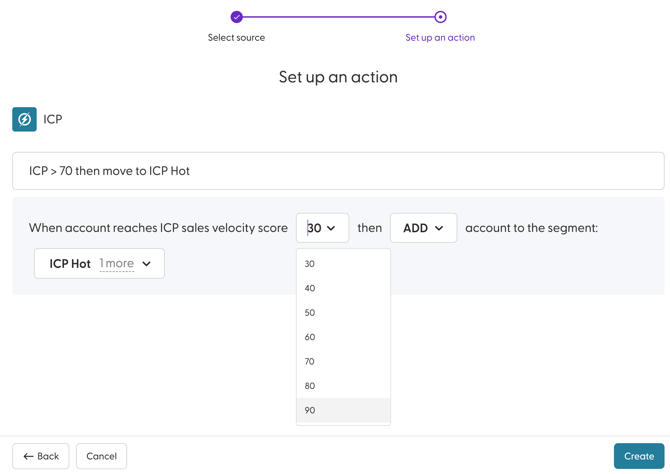Click the Set up an action step circle
Screen dimensions: 670x474
coord(440,17)
